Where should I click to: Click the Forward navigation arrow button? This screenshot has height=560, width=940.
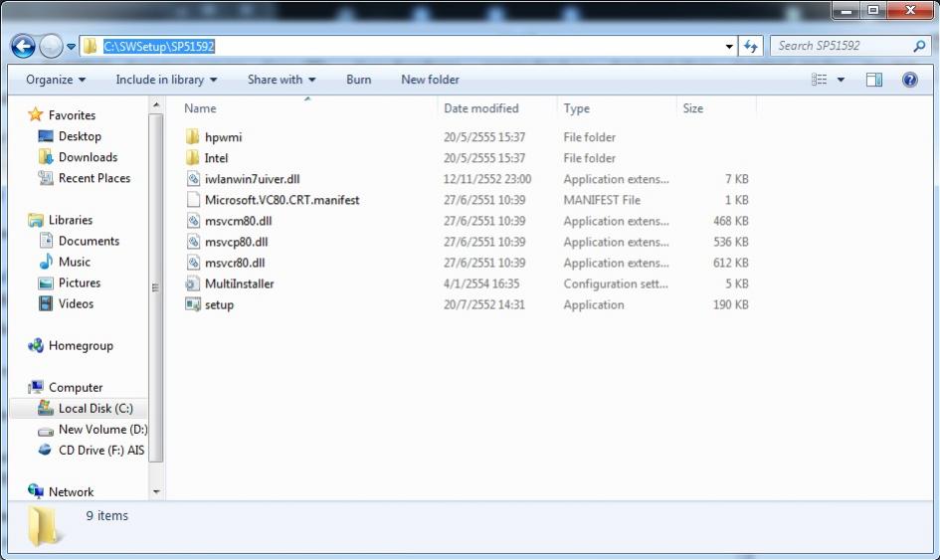[x=51, y=46]
